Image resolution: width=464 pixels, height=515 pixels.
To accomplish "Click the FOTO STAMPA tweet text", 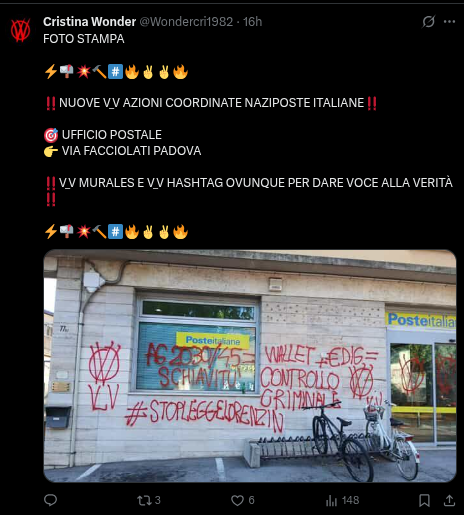I will (x=84, y=39).
